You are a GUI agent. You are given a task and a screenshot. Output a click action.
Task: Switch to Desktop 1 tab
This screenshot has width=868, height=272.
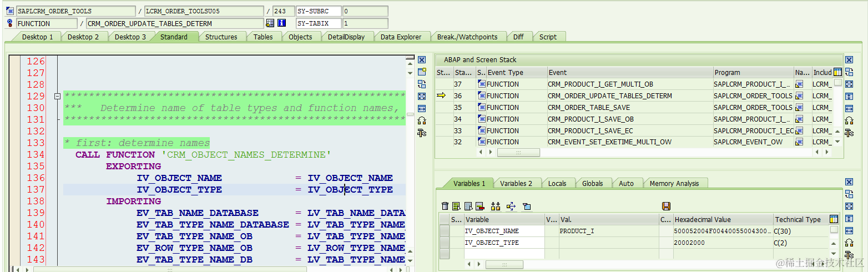pyautogui.click(x=38, y=37)
